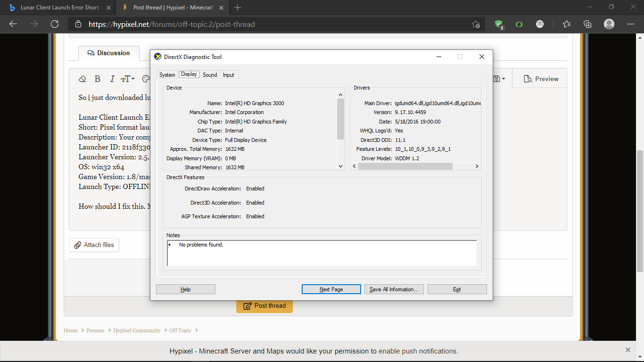The image size is (644, 362).
Task: Dismiss the push notification banner
Action: click(x=627, y=350)
